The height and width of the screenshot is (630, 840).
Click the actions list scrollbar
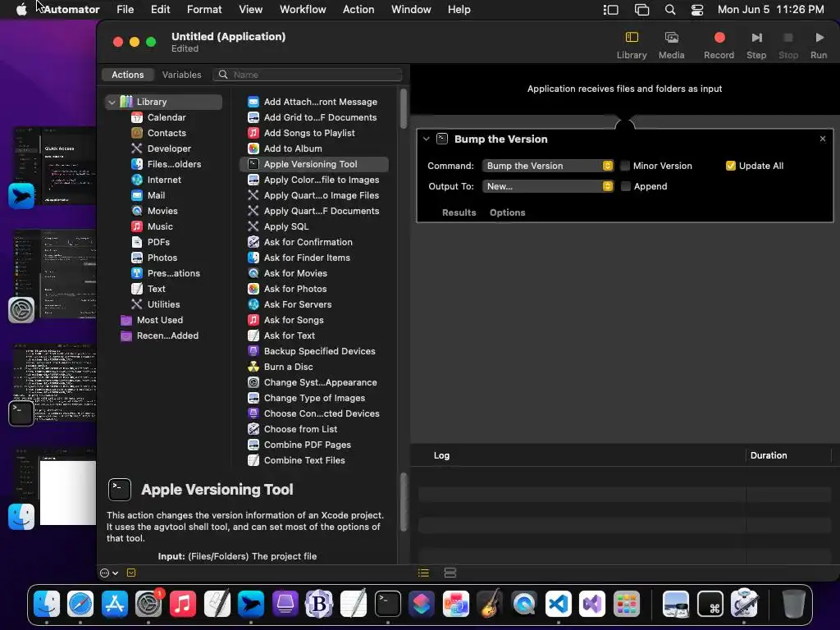click(404, 109)
